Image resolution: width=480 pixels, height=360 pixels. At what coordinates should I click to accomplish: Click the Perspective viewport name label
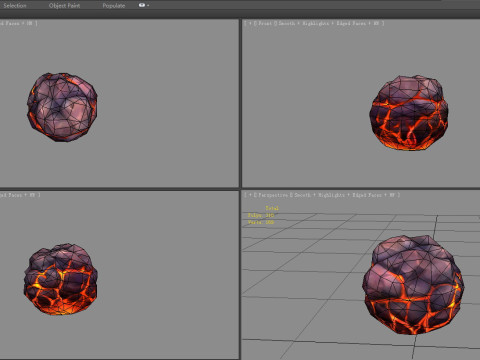[x=272, y=195]
